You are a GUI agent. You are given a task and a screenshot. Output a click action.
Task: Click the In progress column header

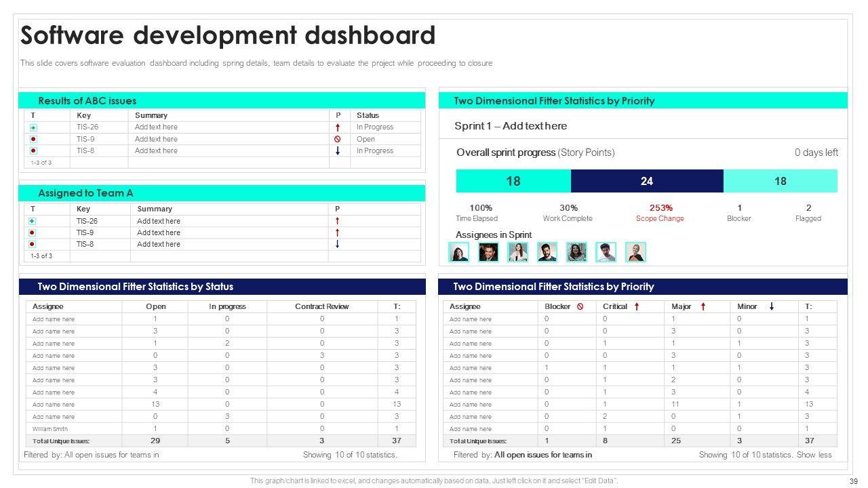coord(227,306)
